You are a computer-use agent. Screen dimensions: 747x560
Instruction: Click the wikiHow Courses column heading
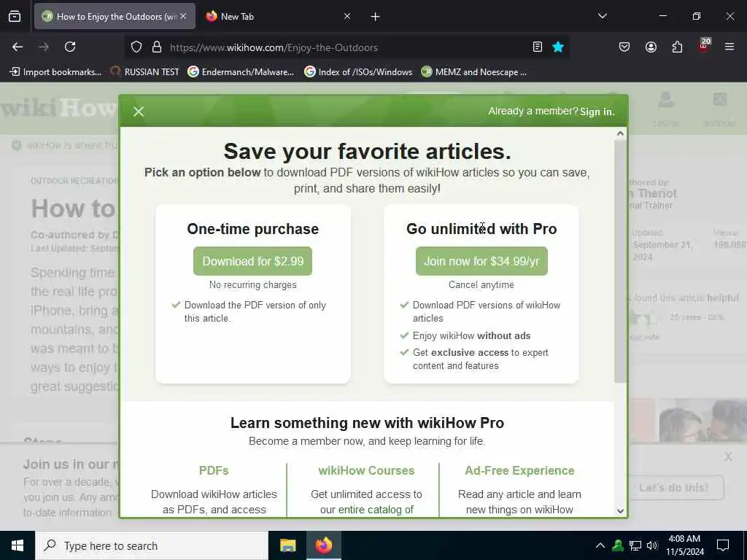(x=366, y=470)
